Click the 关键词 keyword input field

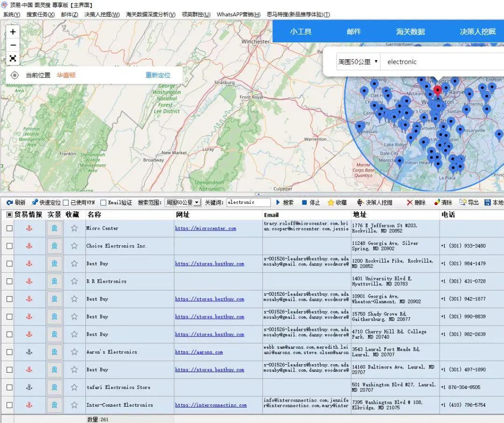pyautogui.click(x=248, y=202)
